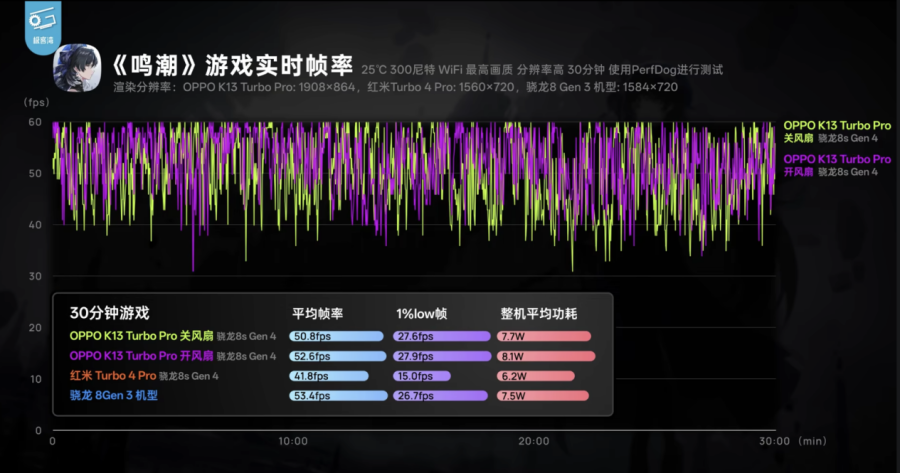900x473 pixels.
Task: Select the 红米 Turbo 4 Pro row
Action: [143, 376]
